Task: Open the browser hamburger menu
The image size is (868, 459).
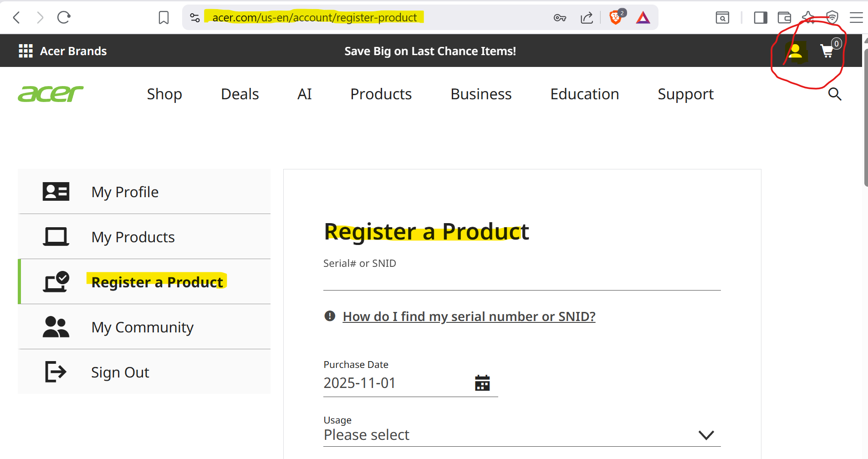Action: pos(856,18)
